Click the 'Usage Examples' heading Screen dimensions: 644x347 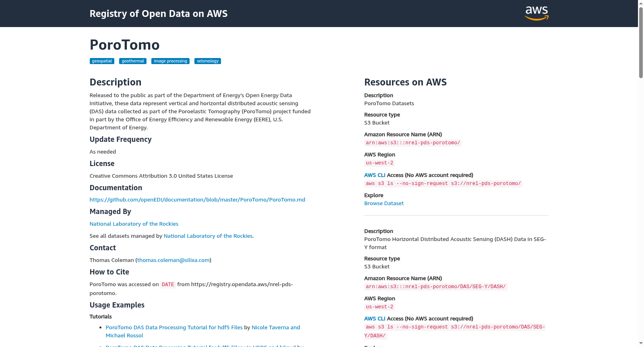click(x=117, y=305)
